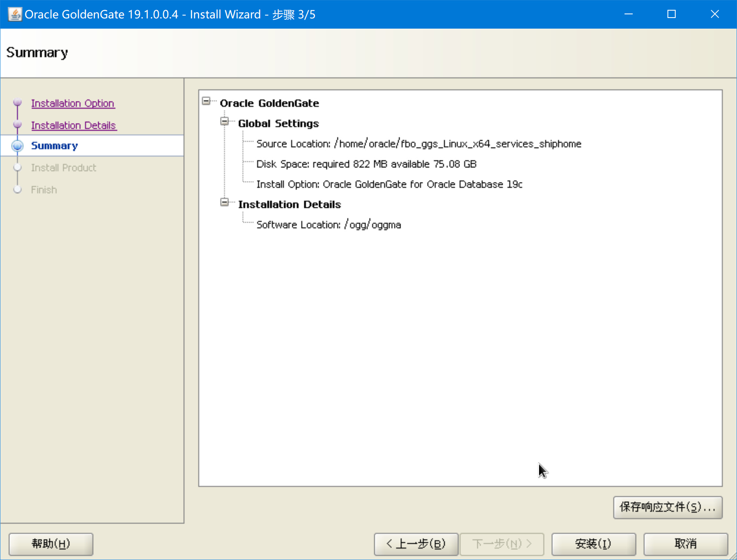Viewport: 737px width, 560px height.
Task: Click the 帮助(H) help button
Action: click(51, 544)
